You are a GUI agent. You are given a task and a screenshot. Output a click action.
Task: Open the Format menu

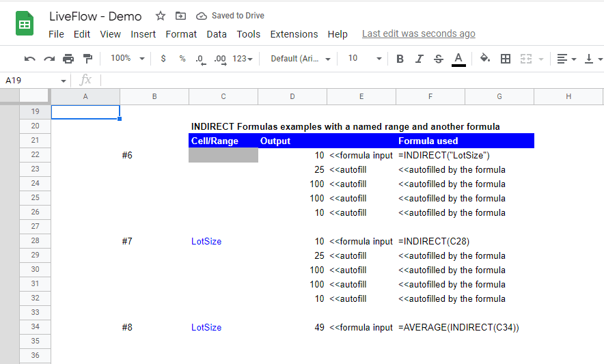(181, 34)
